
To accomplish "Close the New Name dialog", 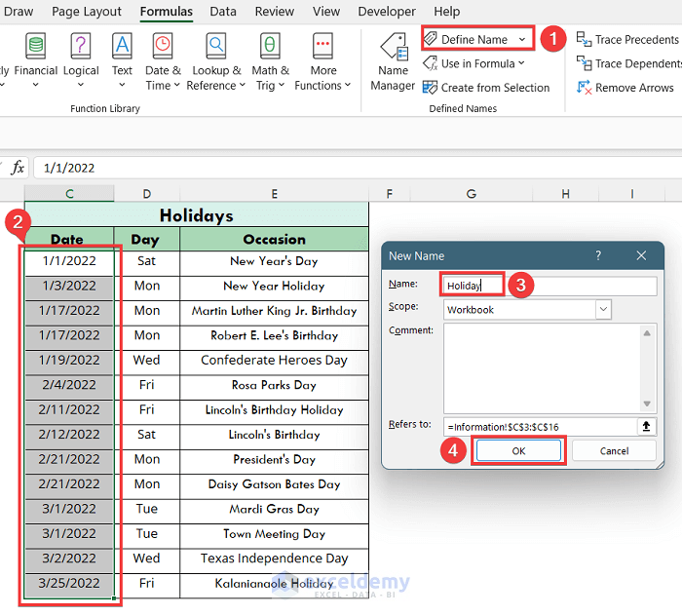I will click(641, 255).
